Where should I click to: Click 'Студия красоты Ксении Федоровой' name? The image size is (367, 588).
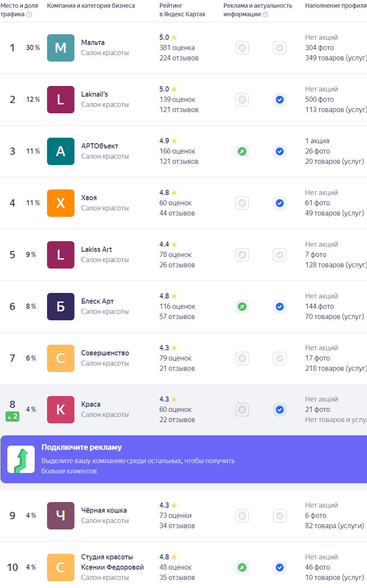click(112, 562)
